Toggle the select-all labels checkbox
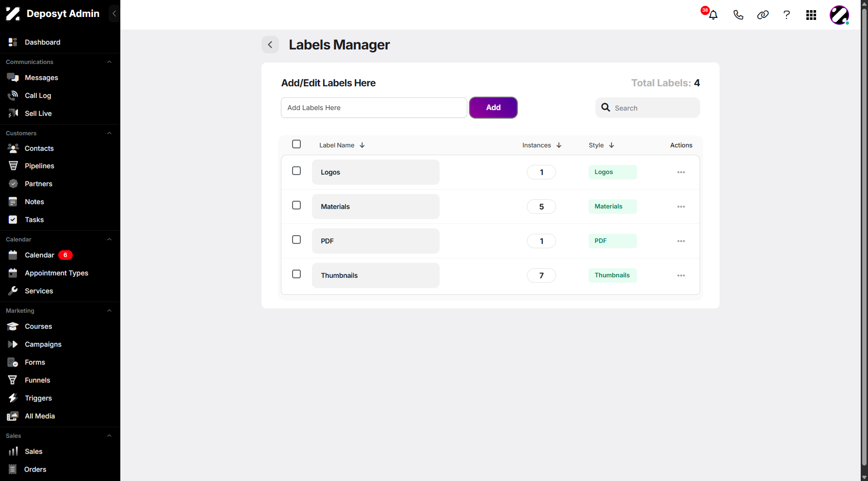The image size is (868, 481). [x=296, y=144]
